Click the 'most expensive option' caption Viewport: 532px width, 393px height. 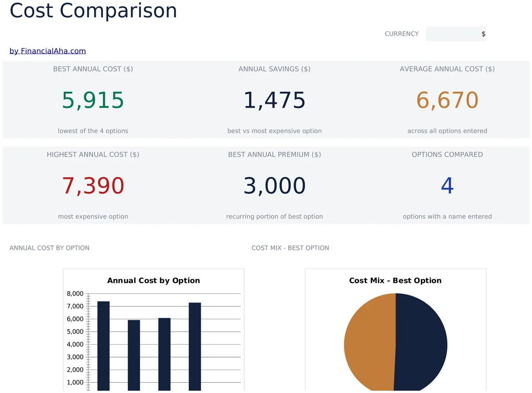click(93, 217)
